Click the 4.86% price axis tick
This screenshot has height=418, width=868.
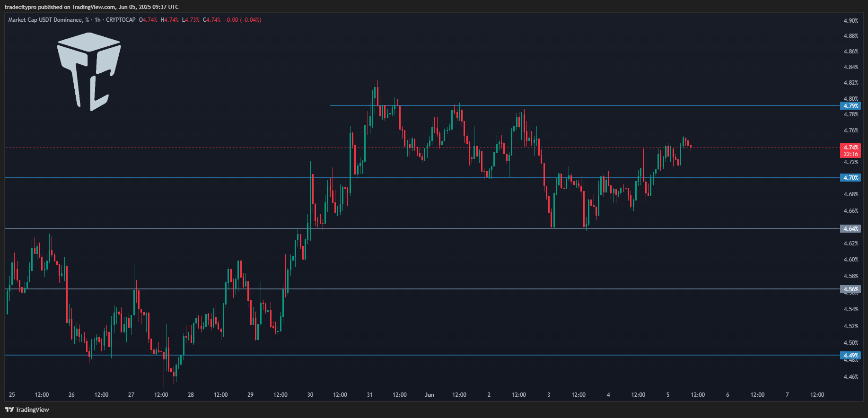[850, 52]
